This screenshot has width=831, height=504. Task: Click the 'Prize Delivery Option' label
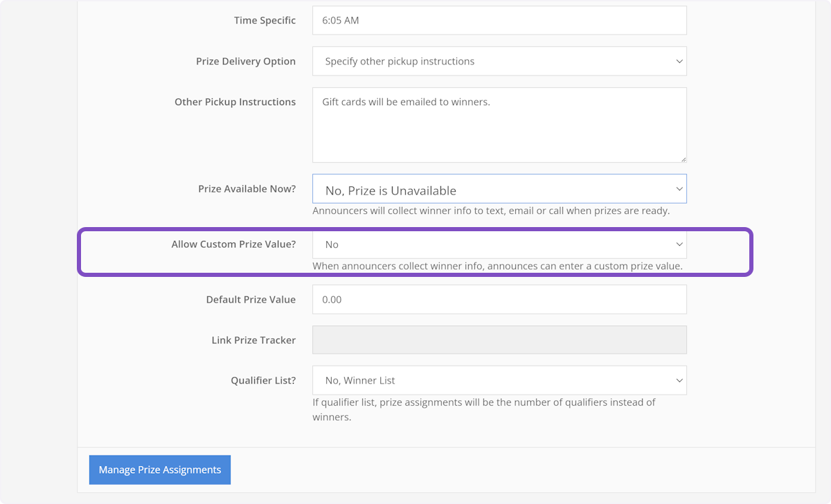click(x=246, y=62)
